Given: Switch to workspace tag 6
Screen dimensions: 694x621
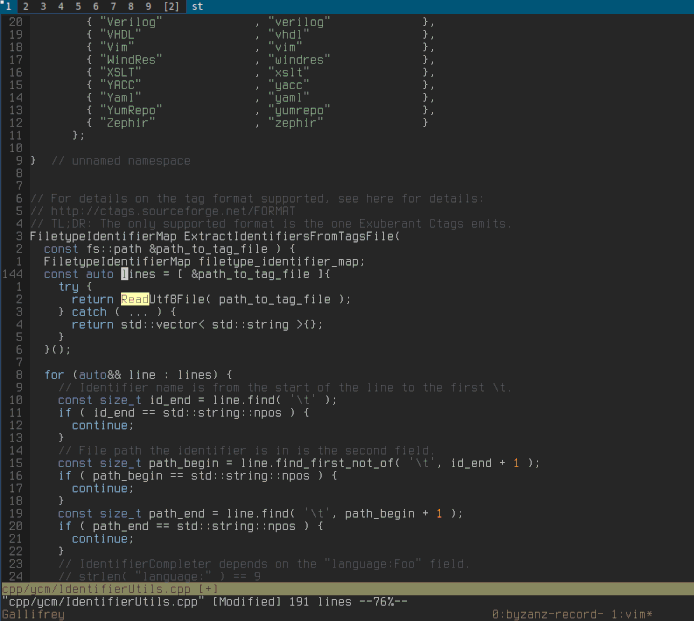Looking at the screenshot, I should click(96, 6).
